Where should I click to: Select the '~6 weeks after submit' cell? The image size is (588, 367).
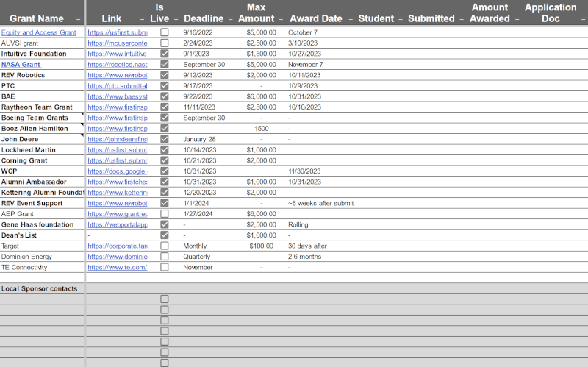coord(321,203)
